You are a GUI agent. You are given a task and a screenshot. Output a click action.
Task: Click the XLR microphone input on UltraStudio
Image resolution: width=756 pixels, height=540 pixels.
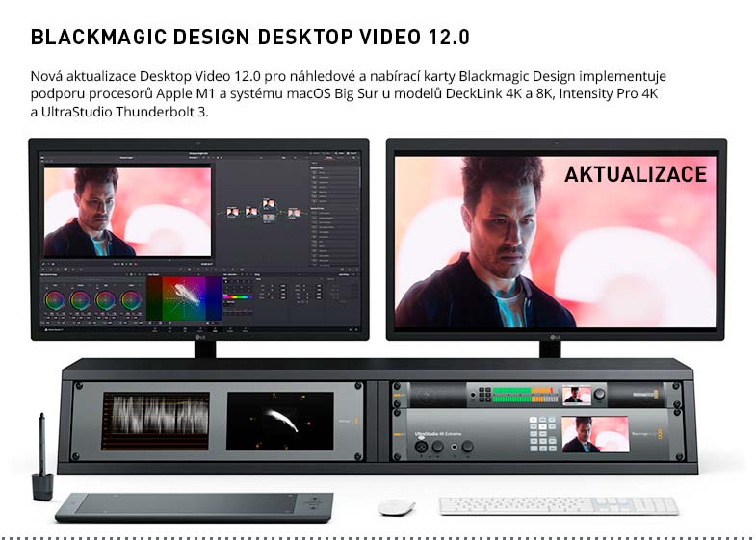click(x=421, y=447)
